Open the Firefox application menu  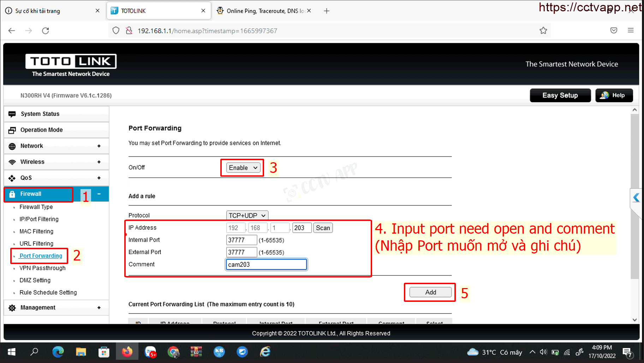click(631, 31)
